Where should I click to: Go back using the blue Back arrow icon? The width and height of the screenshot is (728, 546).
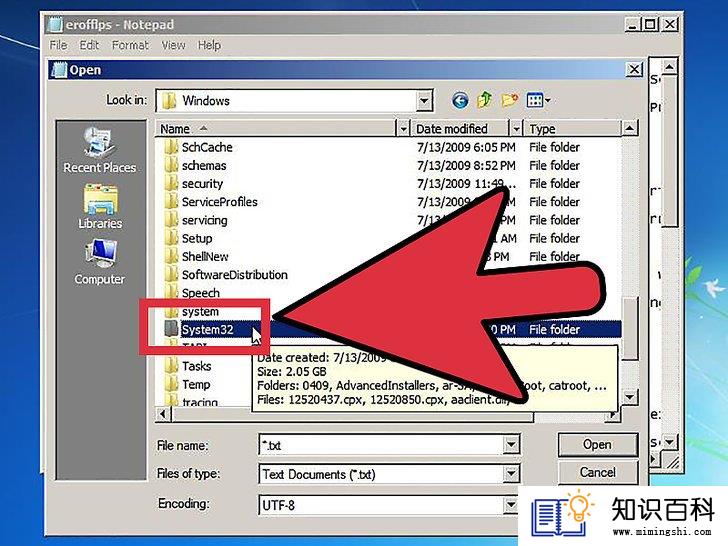pos(460,100)
